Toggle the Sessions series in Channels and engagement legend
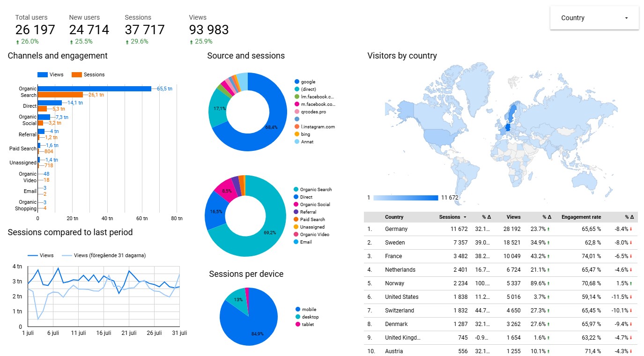The image size is (644, 356). [77, 74]
